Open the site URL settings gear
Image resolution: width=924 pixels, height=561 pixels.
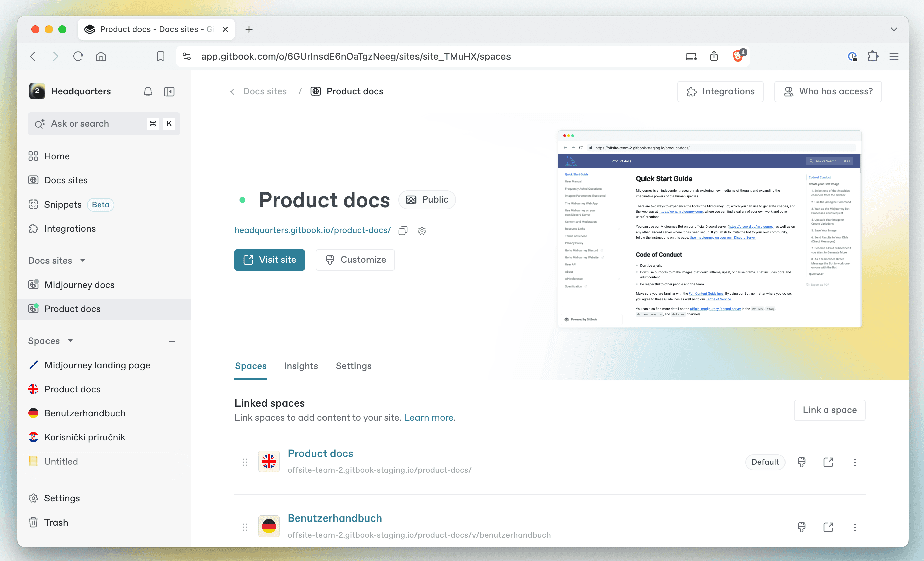pyautogui.click(x=422, y=230)
